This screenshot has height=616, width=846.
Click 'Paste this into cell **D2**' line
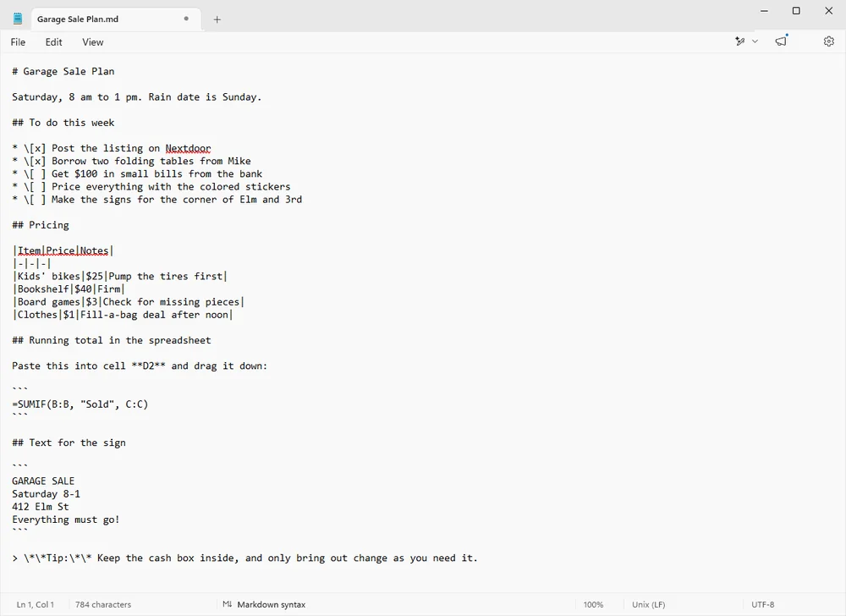[140, 366]
